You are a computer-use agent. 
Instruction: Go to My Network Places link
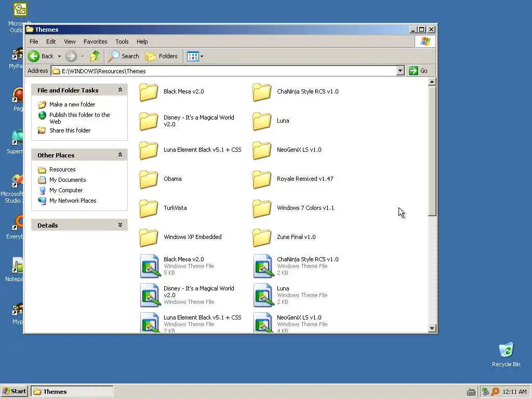click(x=73, y=201)
